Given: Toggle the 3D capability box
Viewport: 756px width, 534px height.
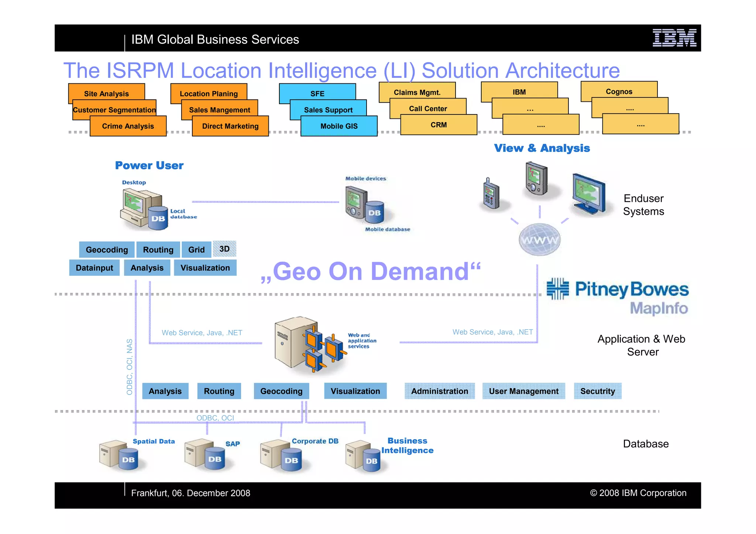Looking at the screenshot, I should click(224, 249).
